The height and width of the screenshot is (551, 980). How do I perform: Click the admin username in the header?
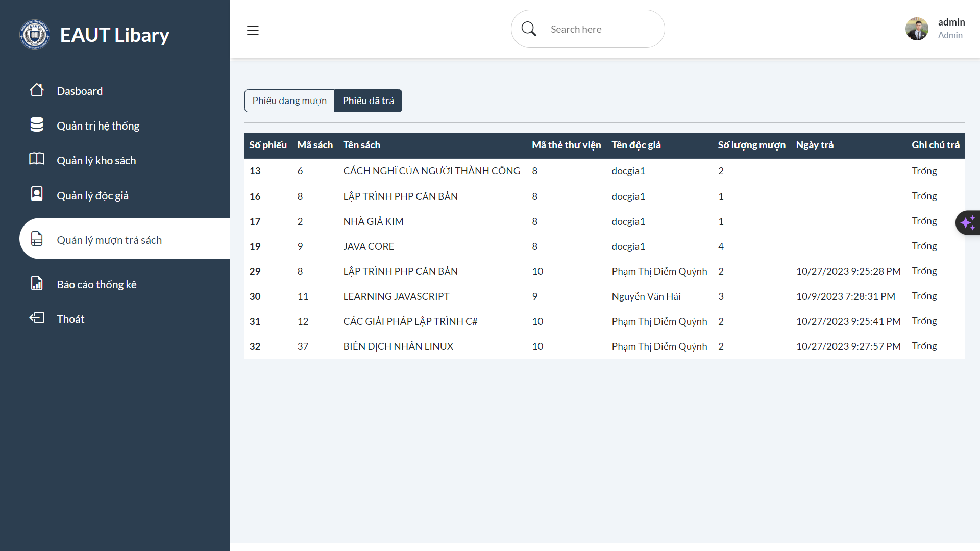[x=952, y=22]
